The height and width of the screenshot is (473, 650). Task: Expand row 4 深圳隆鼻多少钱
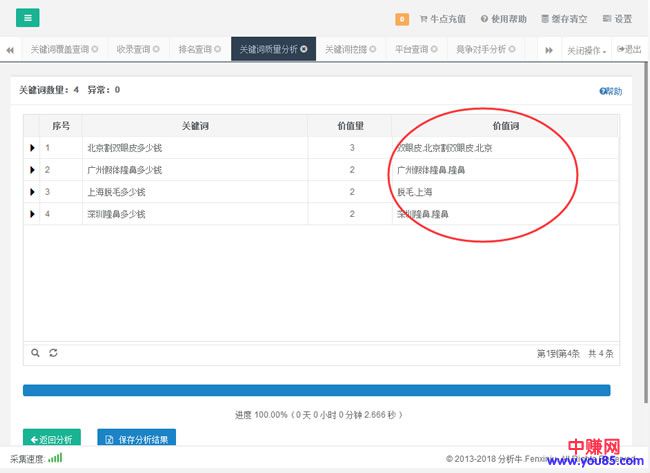coord(32,214)
